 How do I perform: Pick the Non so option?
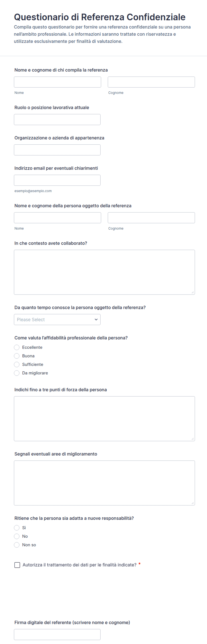coord(17,545)
